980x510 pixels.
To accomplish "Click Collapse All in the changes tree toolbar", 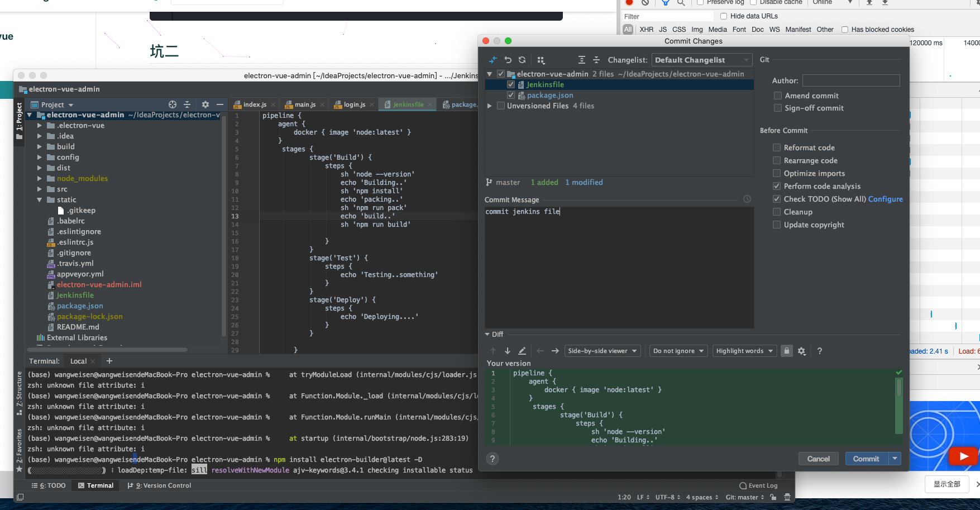I will 596,60.
